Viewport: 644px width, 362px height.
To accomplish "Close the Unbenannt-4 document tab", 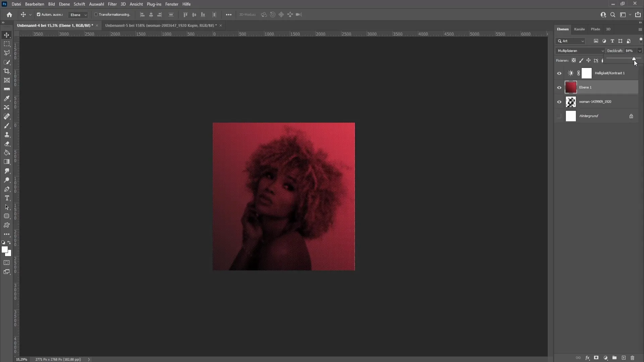I will pyautogui.click(x=97, y=25).
